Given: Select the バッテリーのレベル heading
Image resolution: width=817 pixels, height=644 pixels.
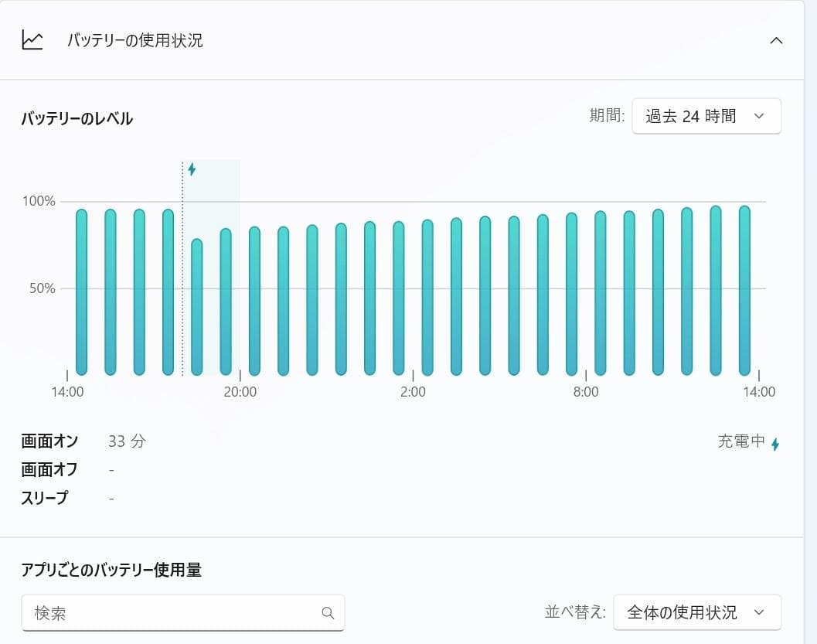Looking at the screenshot, I should (77, 118).
